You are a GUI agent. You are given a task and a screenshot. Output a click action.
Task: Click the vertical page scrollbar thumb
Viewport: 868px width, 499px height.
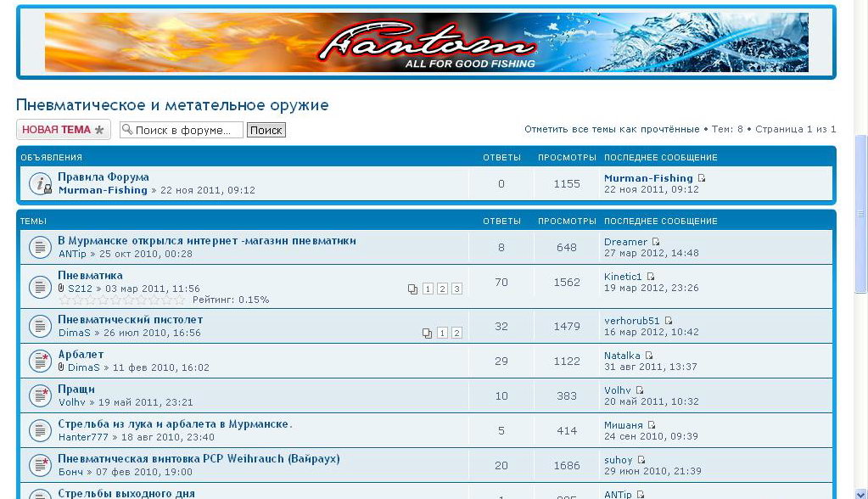tap(860, 212)
